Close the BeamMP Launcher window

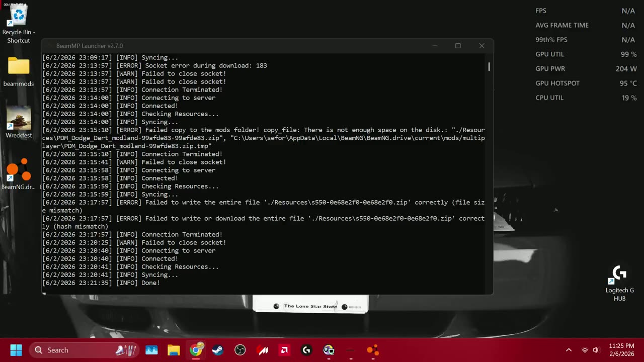click(x=481, y=46)
